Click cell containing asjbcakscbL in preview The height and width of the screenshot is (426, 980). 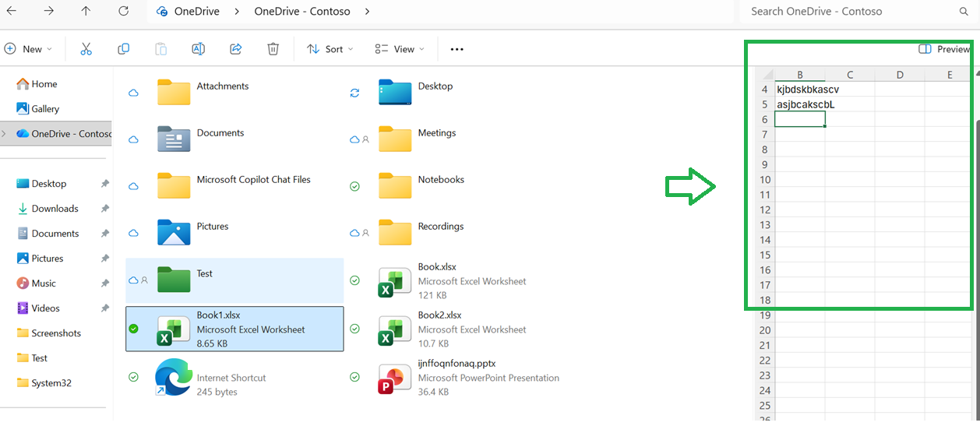pyautogui.click(x=800, y=104)
